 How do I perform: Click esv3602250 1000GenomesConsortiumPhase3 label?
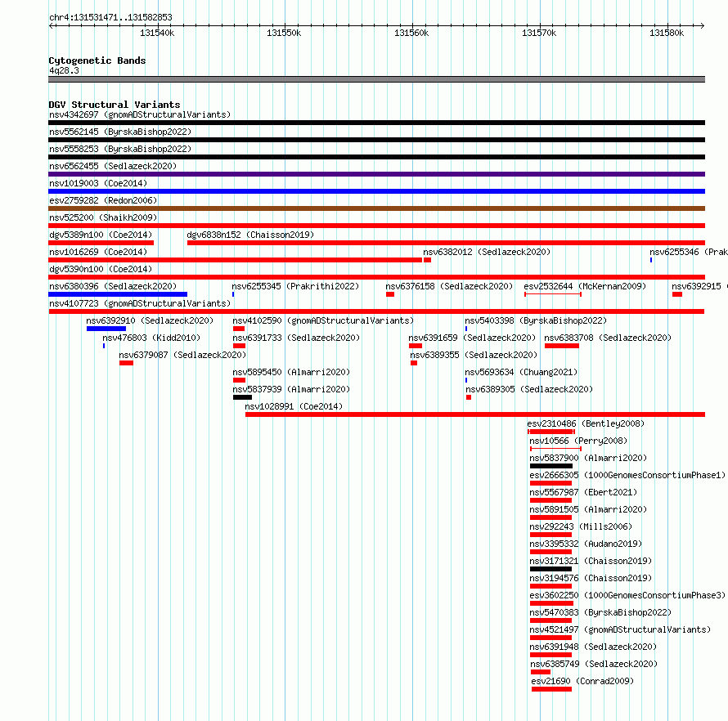pos(627,595)
